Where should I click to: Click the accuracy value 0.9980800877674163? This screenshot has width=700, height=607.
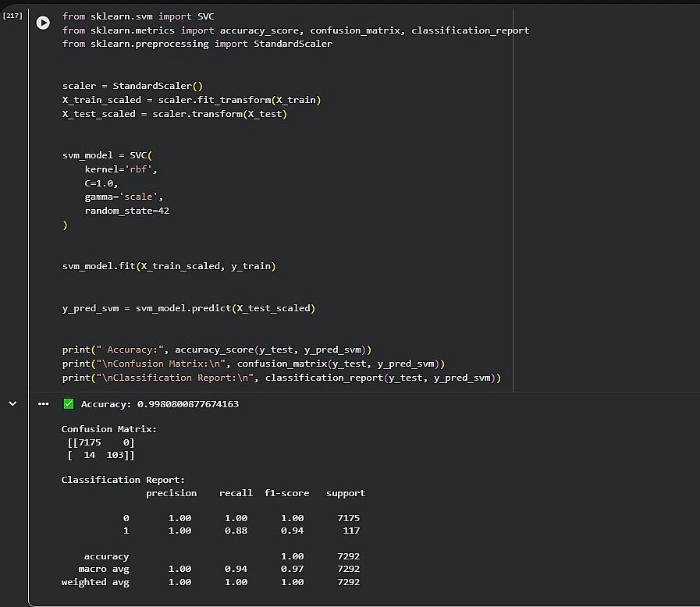tap(187, 404)
